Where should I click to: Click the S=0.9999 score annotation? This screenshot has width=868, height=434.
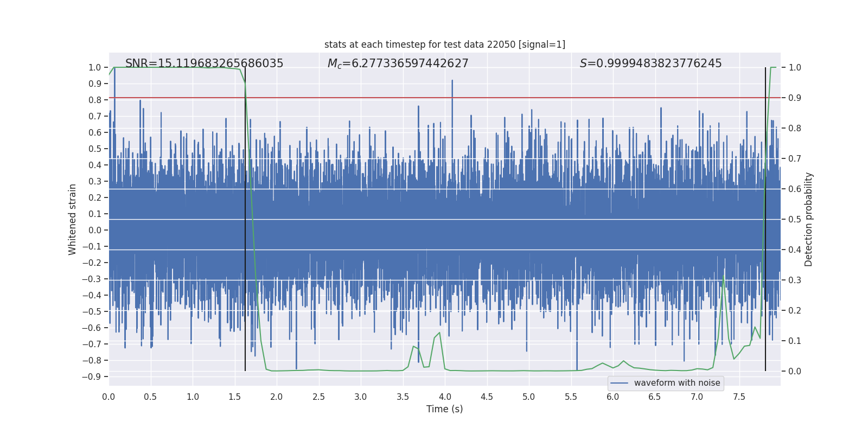pos(650,63)
